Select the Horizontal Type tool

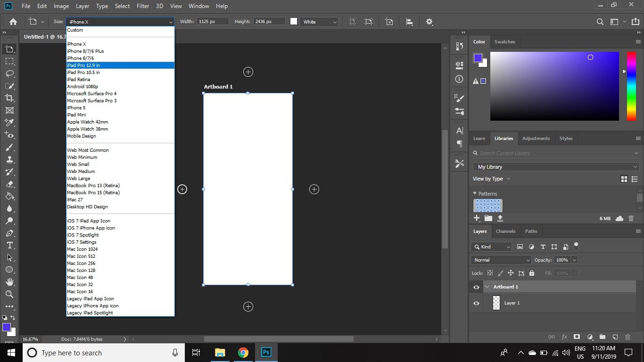[x=9, y=246]
